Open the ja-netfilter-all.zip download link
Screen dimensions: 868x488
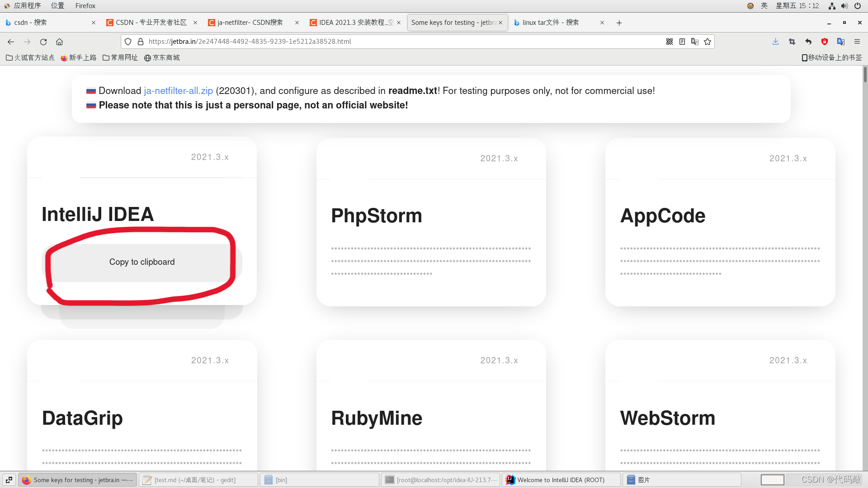click(178, 90)
